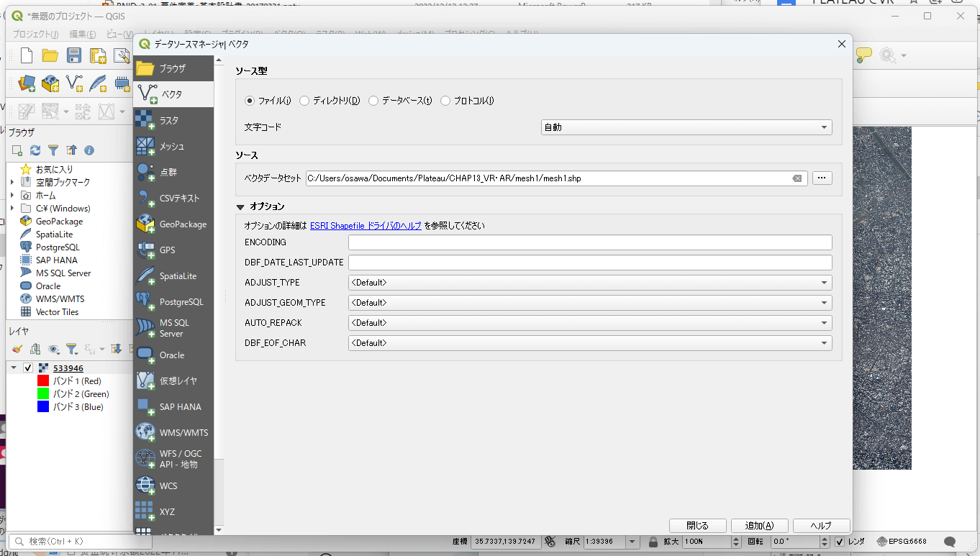The image size is (980, 556).
Task: Select the ディレクトリ source type radio button
Action: tap(305, 101)
